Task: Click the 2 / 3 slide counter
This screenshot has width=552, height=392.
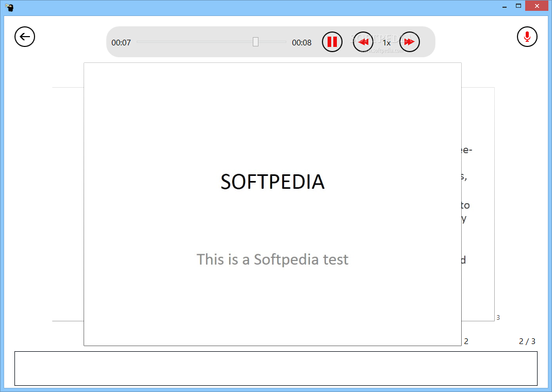Action: 527,341
